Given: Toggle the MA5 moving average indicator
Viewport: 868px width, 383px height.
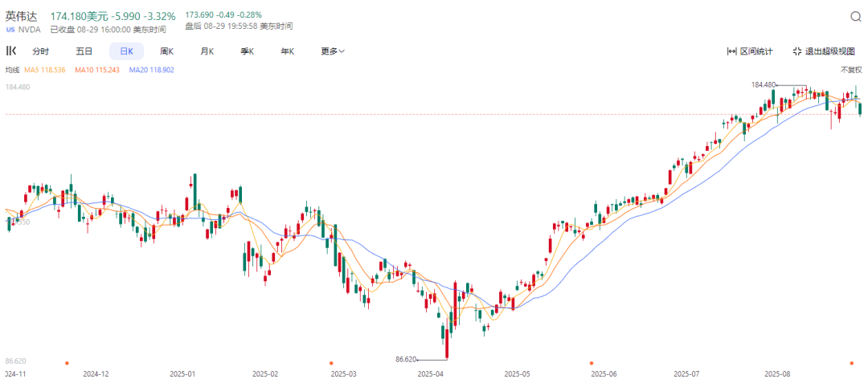Looking at the screenshot, I should coord(43,70).
